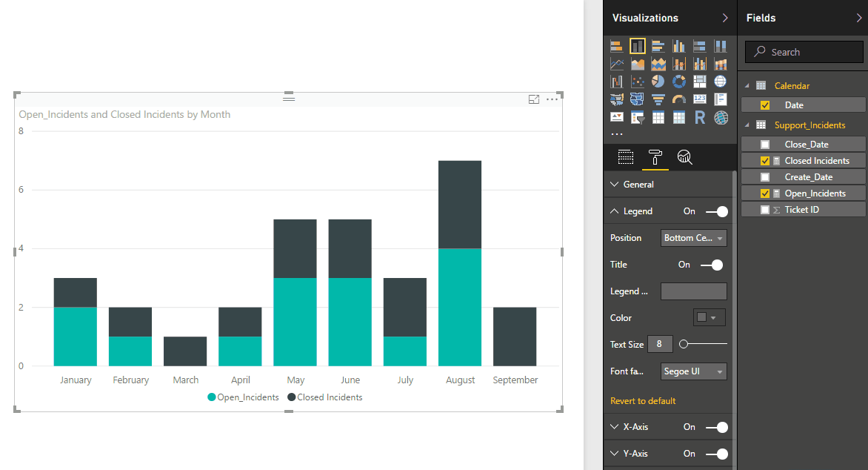868x470 pixels.
Task: Collapse the Calendar table in Fields
Action: [747, 86]
